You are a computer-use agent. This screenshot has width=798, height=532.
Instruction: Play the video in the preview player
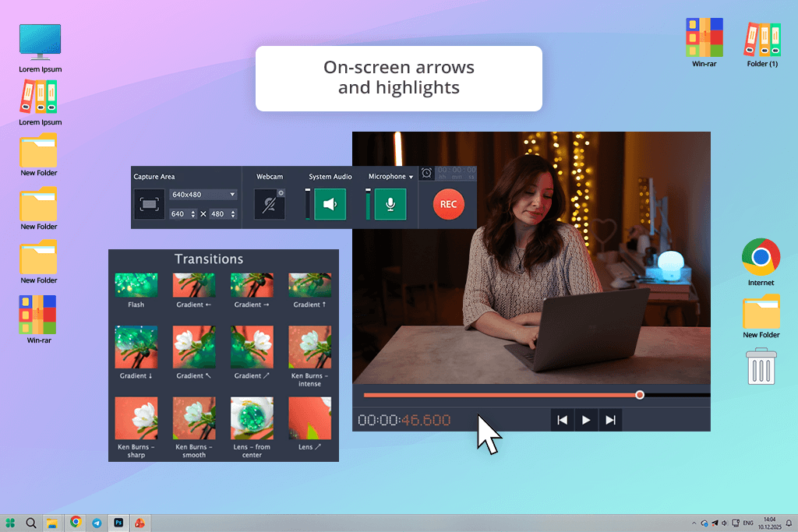coord(586,420)
